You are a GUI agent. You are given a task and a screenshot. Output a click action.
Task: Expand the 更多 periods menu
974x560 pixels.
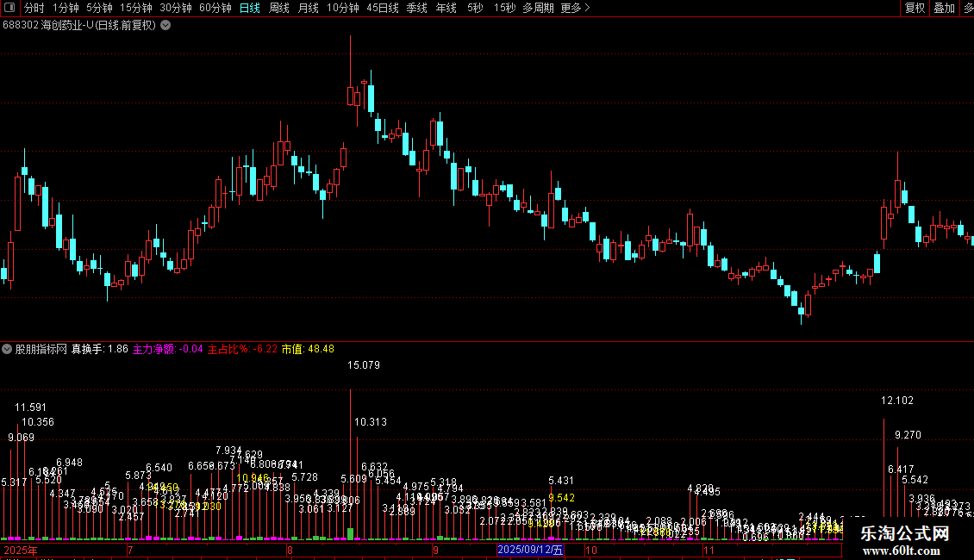point(575,8)
